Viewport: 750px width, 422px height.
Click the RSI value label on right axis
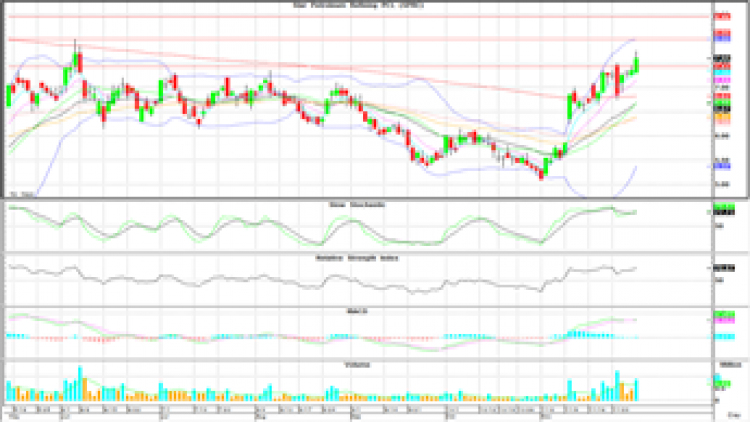pyautogui.click(x=718, y=268)
